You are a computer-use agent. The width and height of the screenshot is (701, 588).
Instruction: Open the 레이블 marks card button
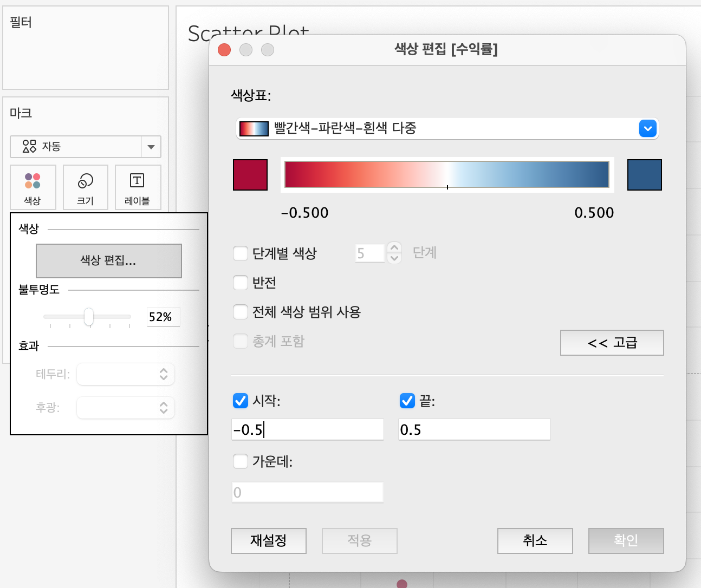[x=138, y=187]
